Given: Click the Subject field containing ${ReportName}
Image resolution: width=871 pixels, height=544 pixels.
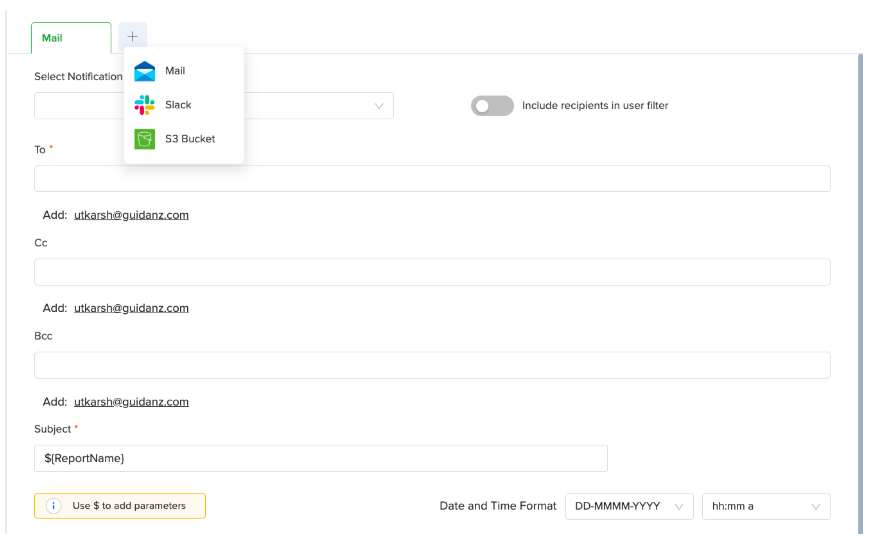Looking at the screenshot, I should [320, 458].
